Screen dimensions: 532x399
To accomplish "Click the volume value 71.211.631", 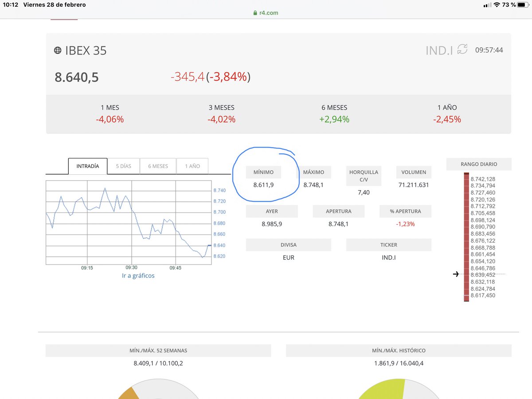I will tap(414, 185).
